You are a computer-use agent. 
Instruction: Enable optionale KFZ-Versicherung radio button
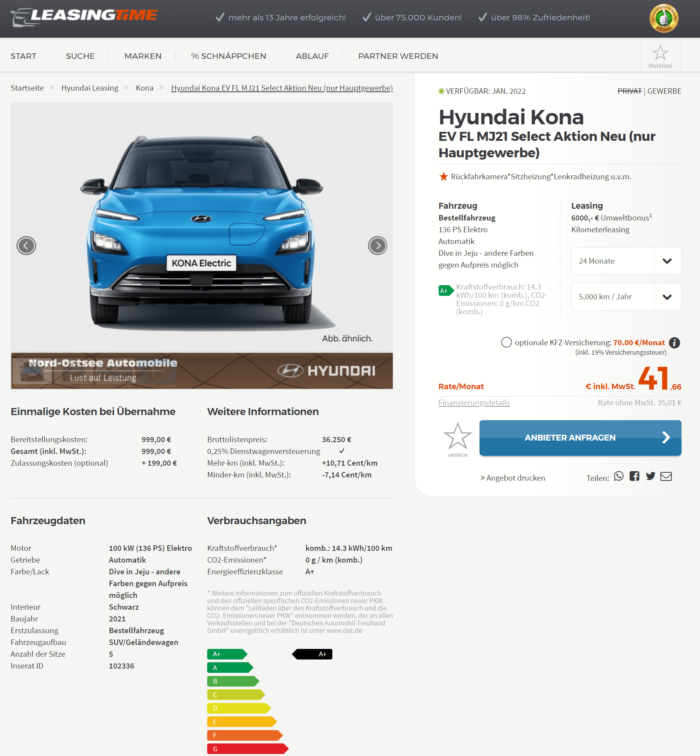click(507, 342)
